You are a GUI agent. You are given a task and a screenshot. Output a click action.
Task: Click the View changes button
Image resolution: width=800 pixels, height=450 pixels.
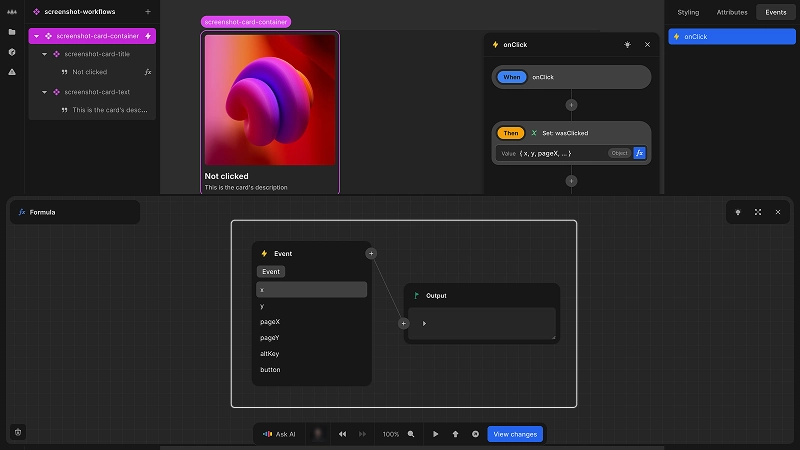(x=515, y=434)
